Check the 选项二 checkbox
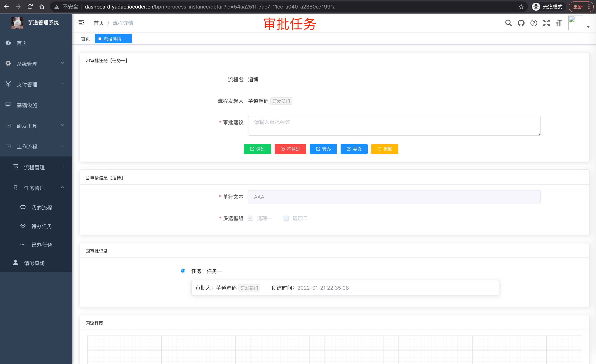 point(286,218)
